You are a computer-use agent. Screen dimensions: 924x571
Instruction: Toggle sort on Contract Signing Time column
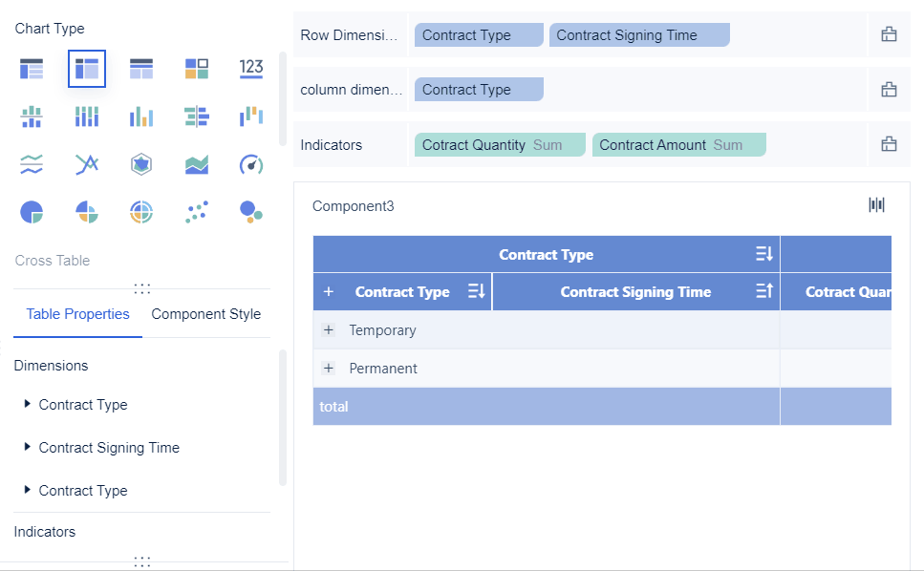point(763,292)
